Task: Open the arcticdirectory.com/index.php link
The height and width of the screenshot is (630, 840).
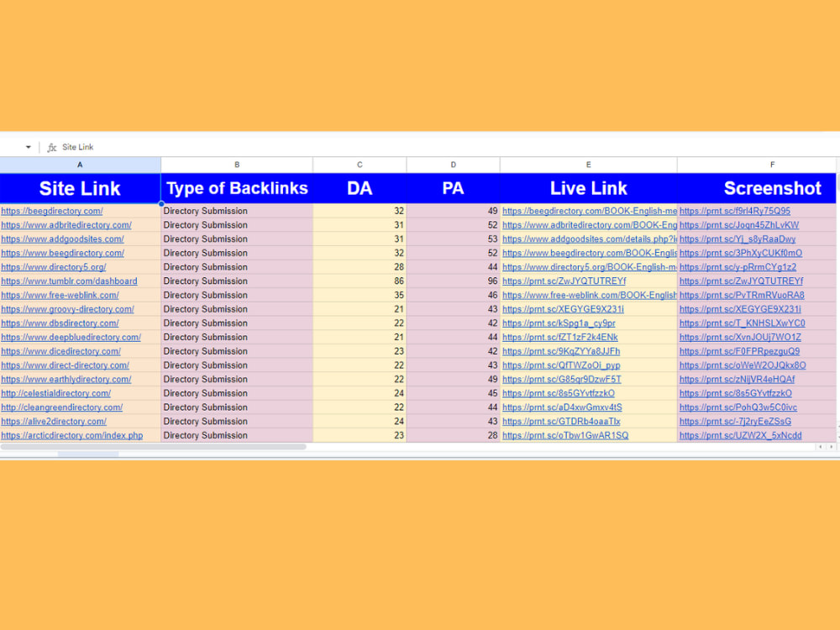Action: pos(72,435)
